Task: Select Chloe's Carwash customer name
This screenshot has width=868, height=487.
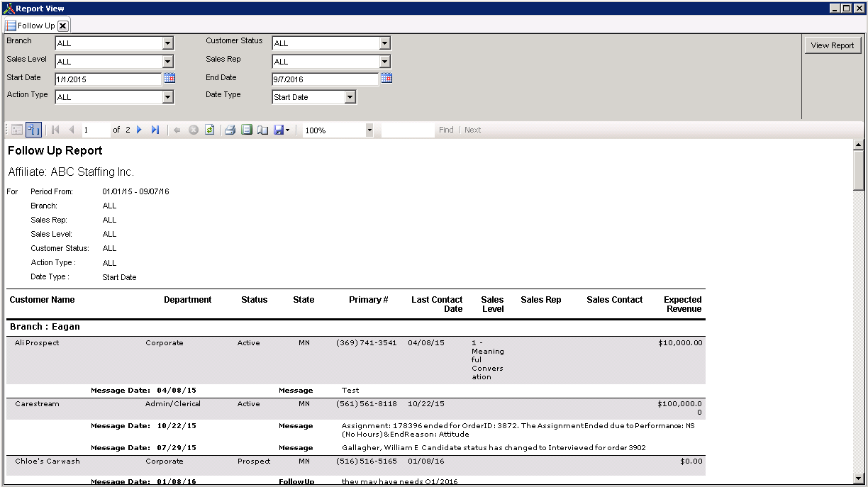Action: [x=48, y=461]
